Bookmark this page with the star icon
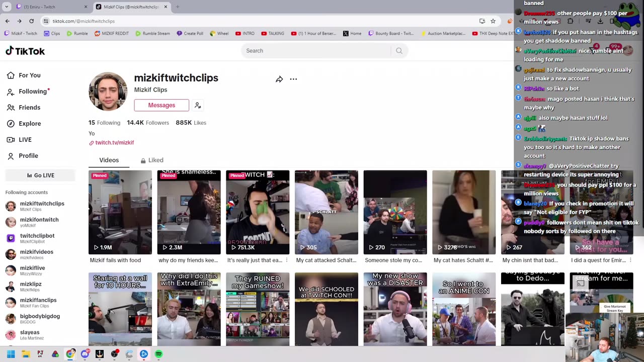This screenshot has height=362, width=644. [493, 21]
